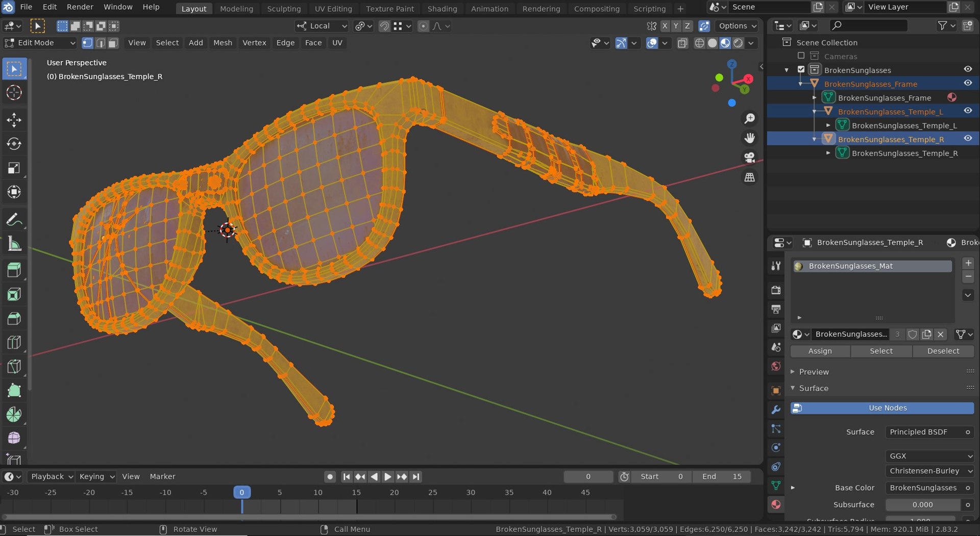980x536 pixels.
Task: Activate the Rotate tool
Action: 14,144
